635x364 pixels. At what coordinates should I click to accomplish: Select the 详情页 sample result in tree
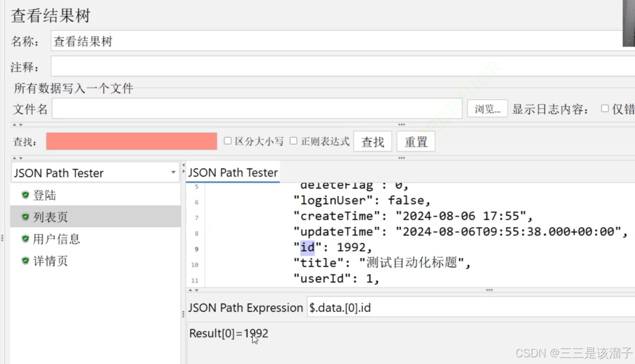[x=50, y=261]
